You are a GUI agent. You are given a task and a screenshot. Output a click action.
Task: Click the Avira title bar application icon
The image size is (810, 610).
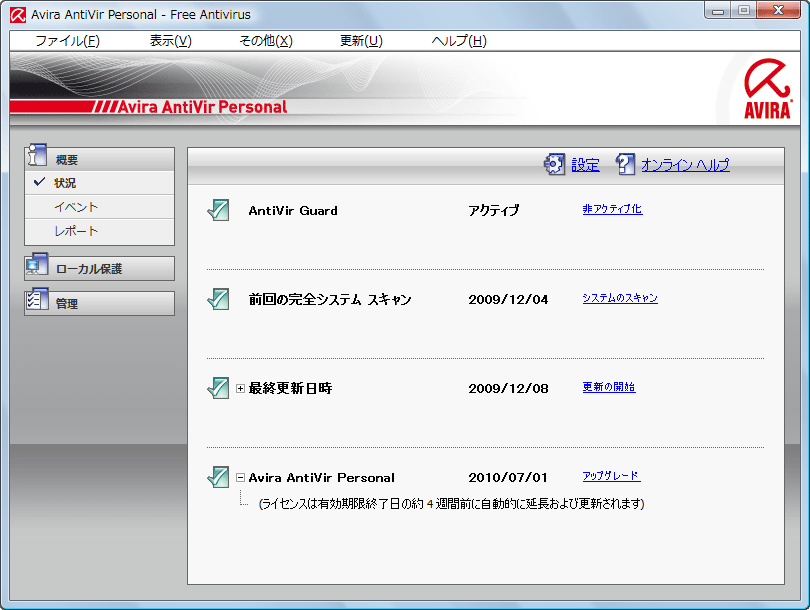(18, 15)
